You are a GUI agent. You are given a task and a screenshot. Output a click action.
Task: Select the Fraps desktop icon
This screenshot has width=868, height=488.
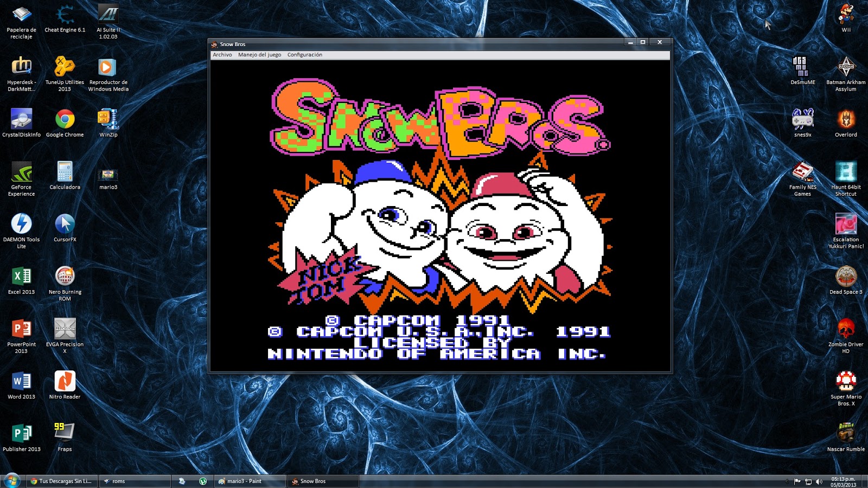point(65,438)
